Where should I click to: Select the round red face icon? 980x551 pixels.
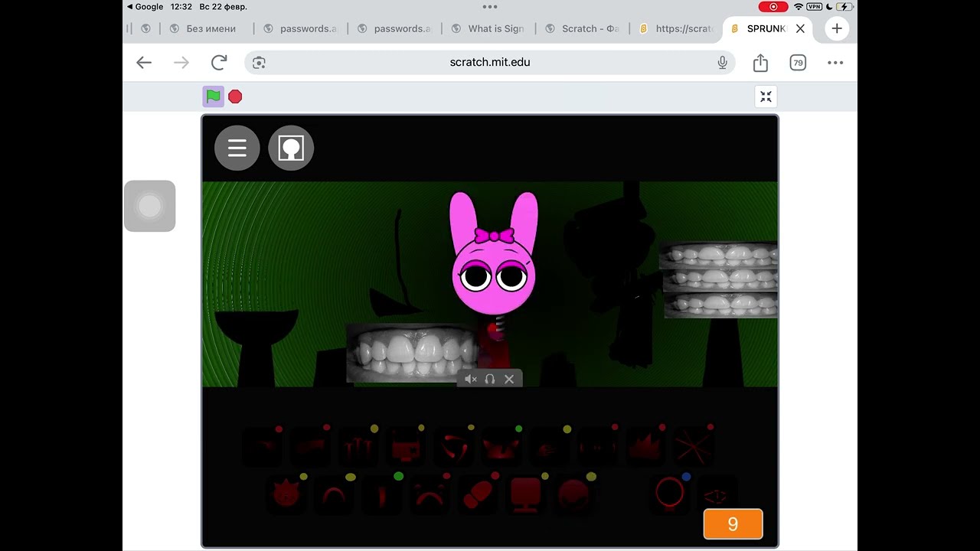coord(573,494)
